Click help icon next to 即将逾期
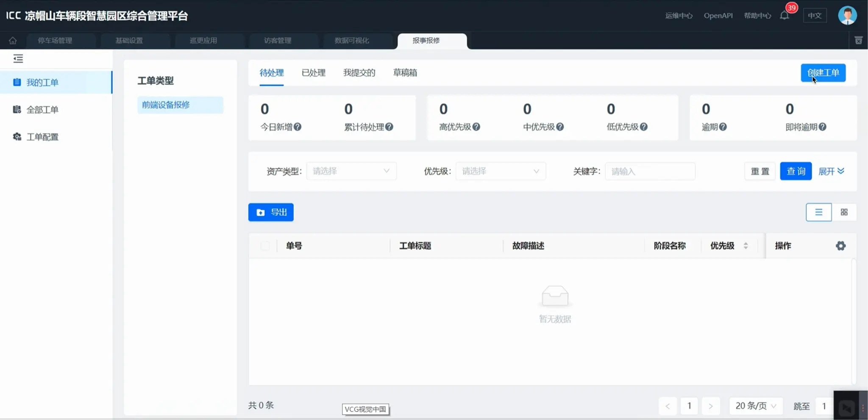The width and height of the screenshot is (868, 420). click(822, 127)
